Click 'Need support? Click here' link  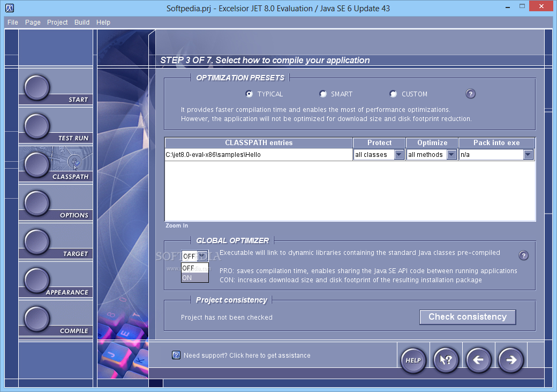point(247,356)
